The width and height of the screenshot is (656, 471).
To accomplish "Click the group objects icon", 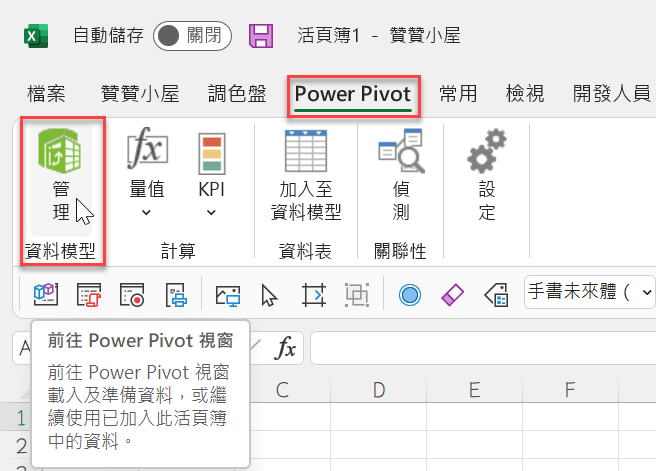I will [357, 295].
